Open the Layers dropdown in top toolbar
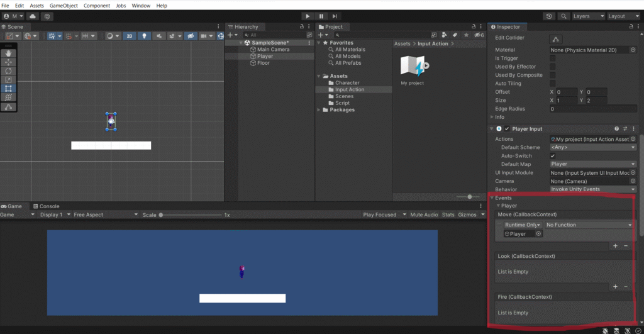Viewport: 644px width, 334px height. (588, 16)
